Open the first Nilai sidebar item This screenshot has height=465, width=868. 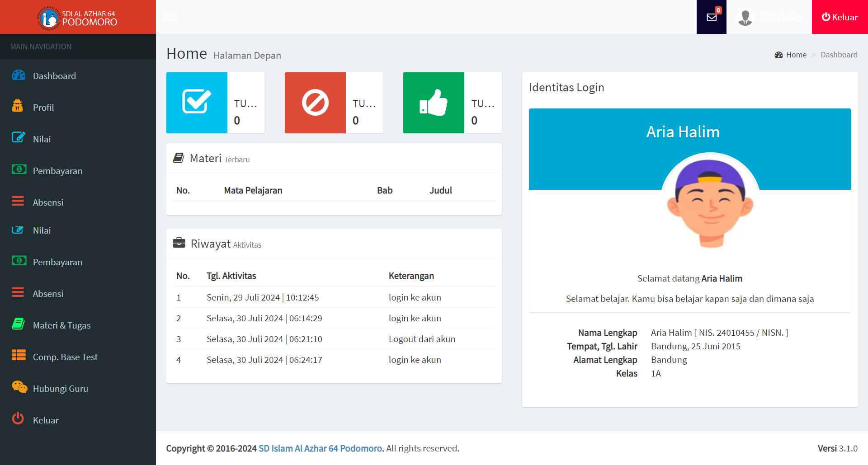(42, 139)
